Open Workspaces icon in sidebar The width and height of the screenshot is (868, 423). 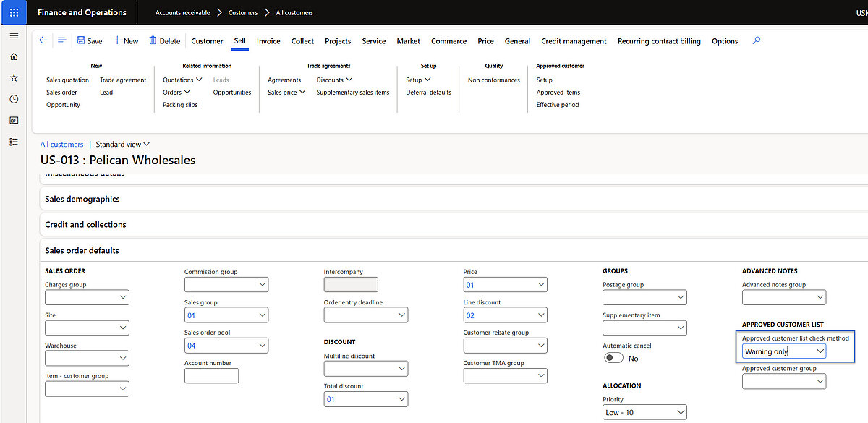[x=14, y=120]
